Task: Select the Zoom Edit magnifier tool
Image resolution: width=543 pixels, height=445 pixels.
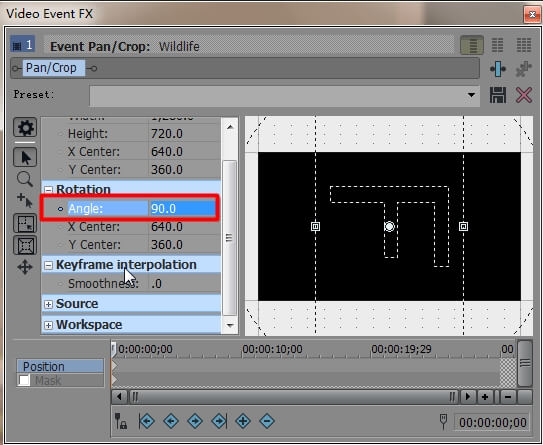Action: pos(25,179)
